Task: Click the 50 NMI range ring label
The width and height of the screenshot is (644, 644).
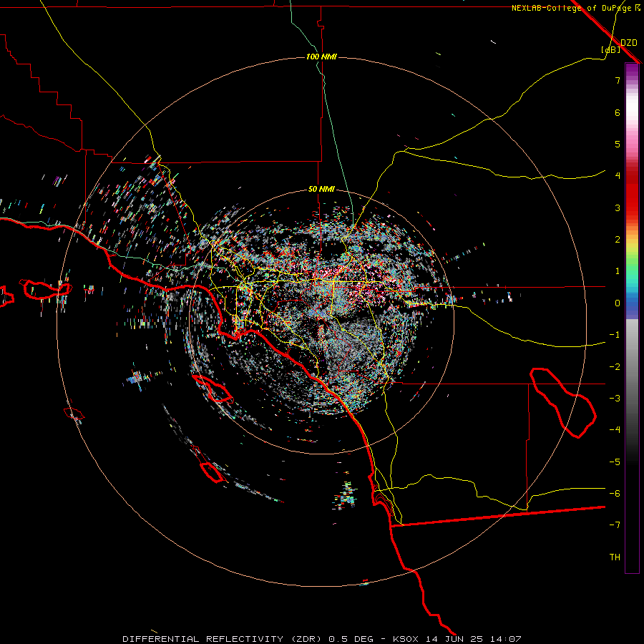Action: (x=321, y=189)
